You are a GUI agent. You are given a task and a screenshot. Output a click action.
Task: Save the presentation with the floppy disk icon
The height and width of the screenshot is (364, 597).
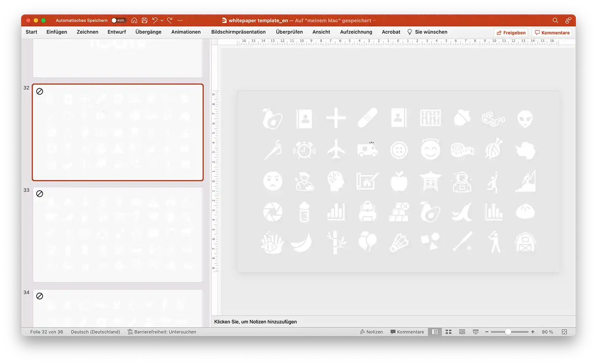(145, 20)
